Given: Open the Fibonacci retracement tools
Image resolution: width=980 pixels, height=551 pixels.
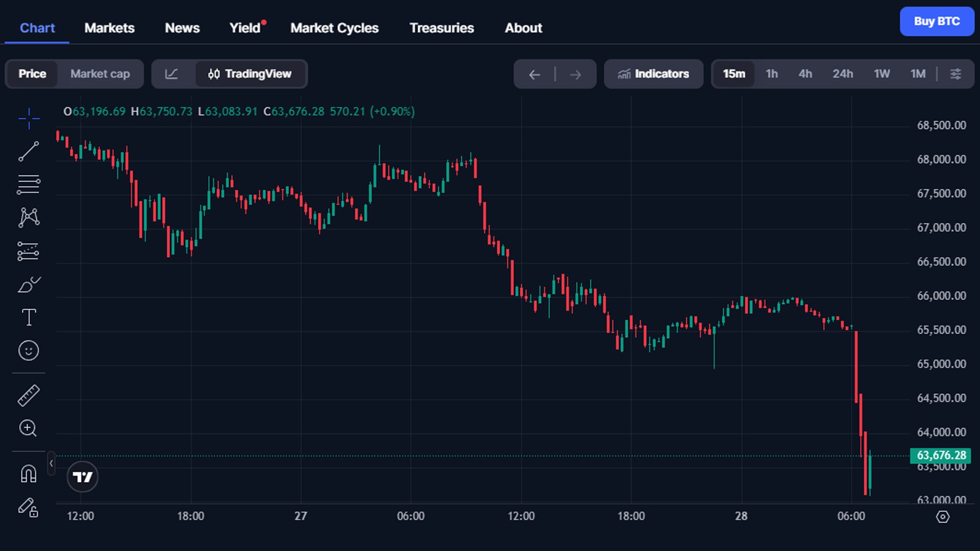Looking at the screenshot, I should 29,185.
